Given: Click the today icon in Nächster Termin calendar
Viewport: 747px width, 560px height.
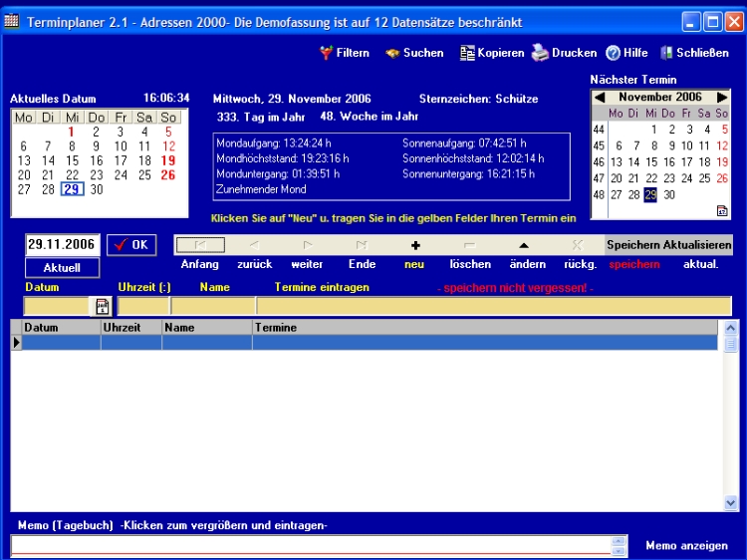Looking at the screenshot, I should pos(721,211).
